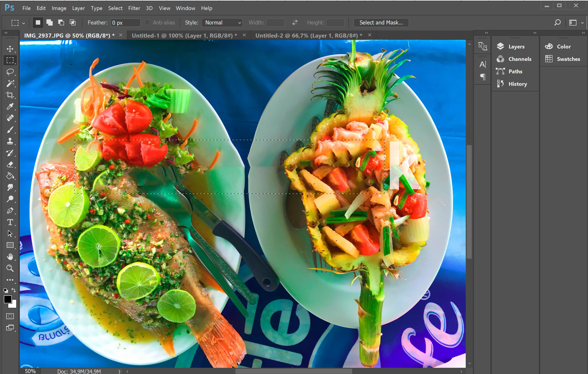Click the Feather input field
588x374 pixels.
click(124, 22)
